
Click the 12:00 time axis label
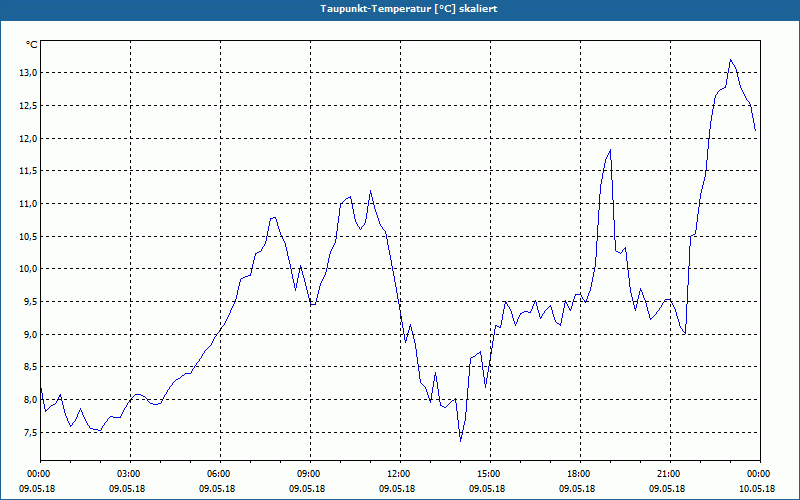tap(400, 474)
